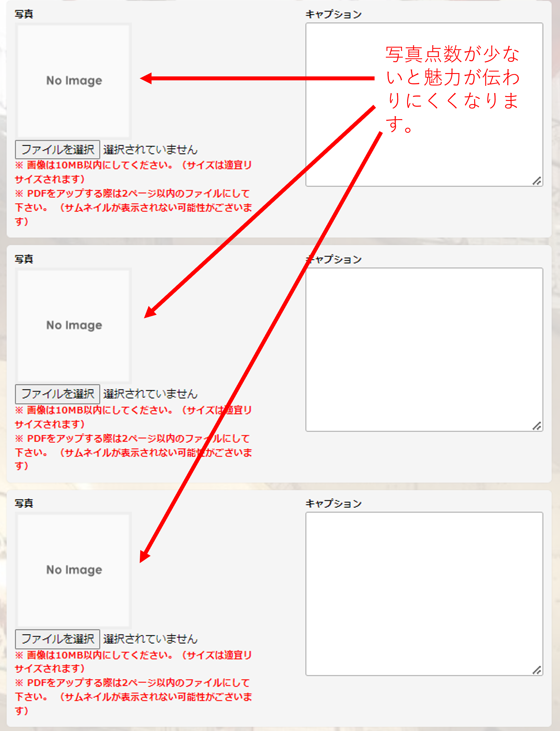Screen dimensions: 560x731
Task: Click the resize handle of the bottom caption box
Action: coord(536,670)
